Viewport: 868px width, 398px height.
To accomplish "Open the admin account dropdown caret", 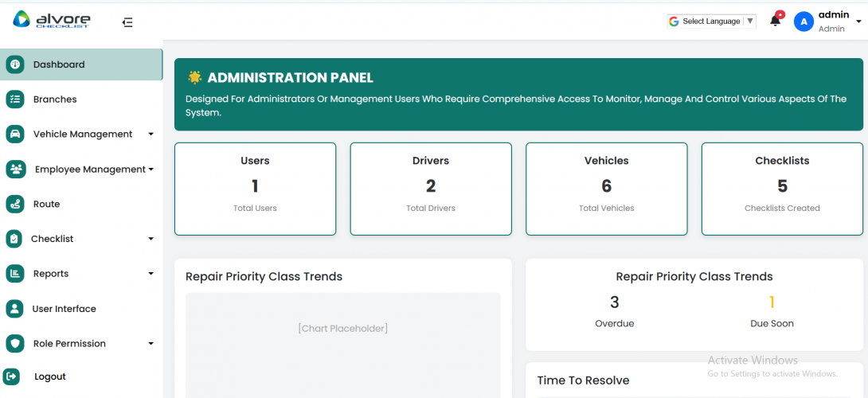I will pos(858,21).
